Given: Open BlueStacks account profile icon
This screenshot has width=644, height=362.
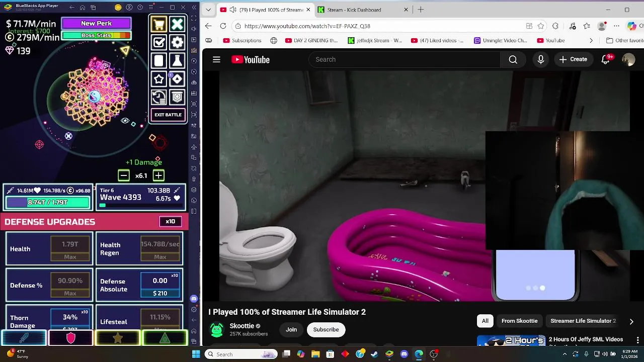Looking at the screenshot, I should click(x=129, y=8).
